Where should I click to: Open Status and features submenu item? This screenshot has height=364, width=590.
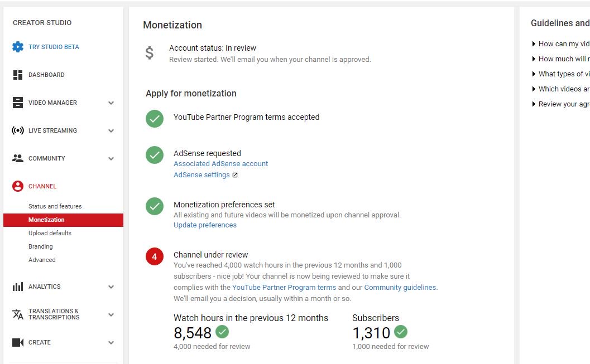[55, 206]
